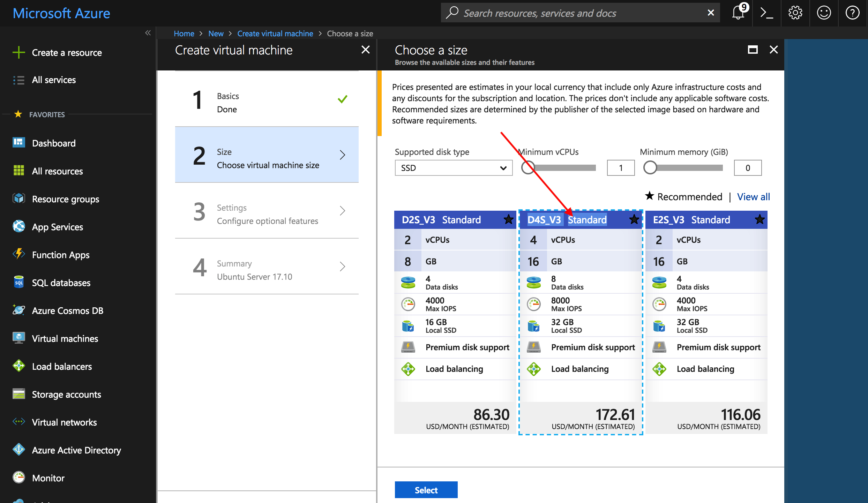Click the Azure Cosmos DB planet icon
The width and height of the screenshot is (868, 503).
pyautogui.click(x=18, y=310)
